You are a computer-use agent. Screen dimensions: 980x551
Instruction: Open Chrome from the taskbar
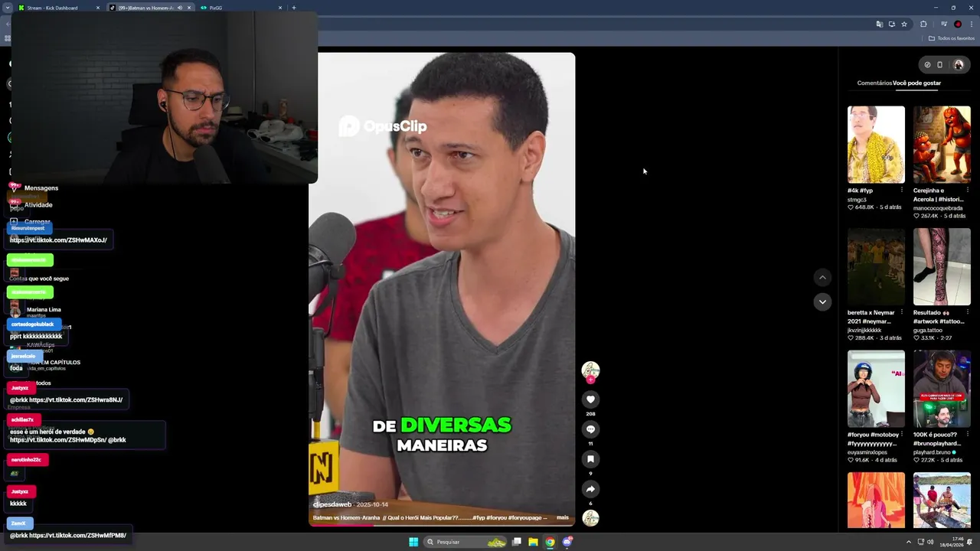pyautogui.click(x=550, y=542)
